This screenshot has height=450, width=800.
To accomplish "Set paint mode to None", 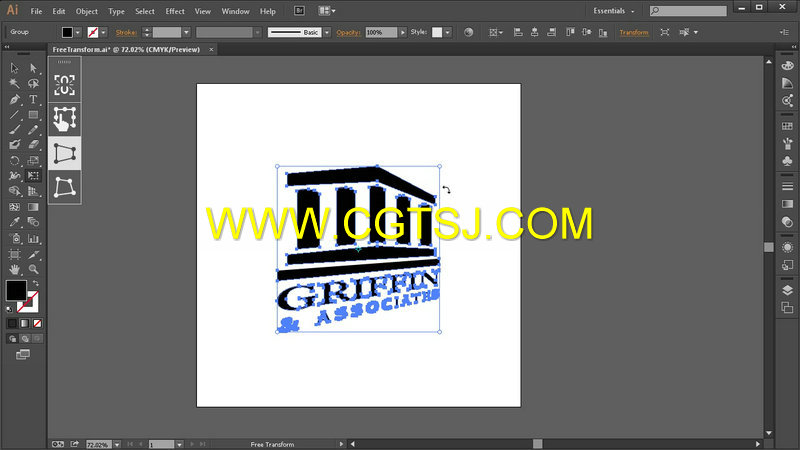I will click(x=37, y=323).
